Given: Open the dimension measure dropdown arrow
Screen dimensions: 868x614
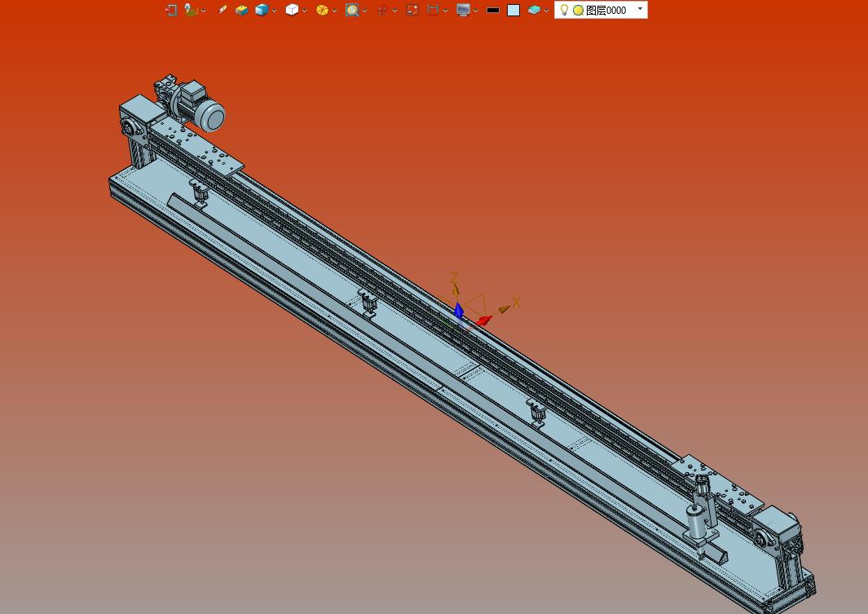Looking at the screenshot, I should pos(445,11).
